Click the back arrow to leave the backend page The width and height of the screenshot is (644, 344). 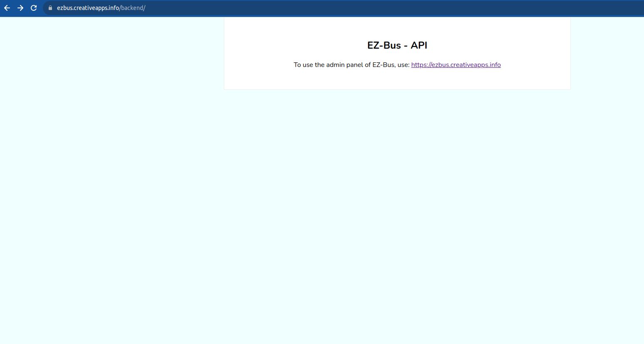(x=7, y=8)
